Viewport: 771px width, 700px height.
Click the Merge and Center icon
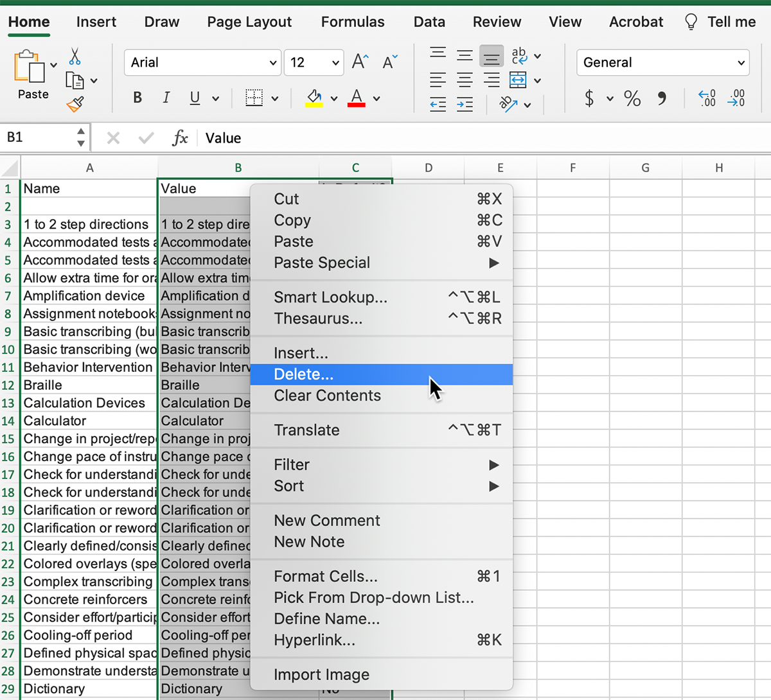point(518,80)
